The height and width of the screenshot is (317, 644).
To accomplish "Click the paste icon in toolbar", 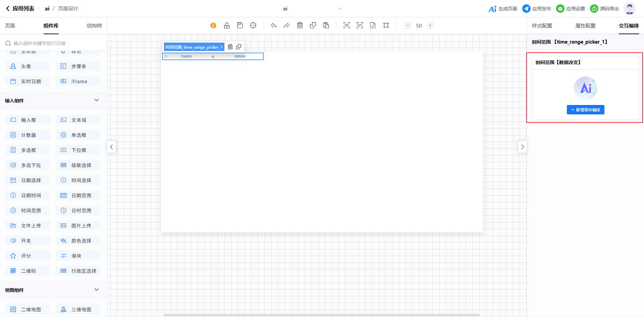I will click(x=326, y=25).
